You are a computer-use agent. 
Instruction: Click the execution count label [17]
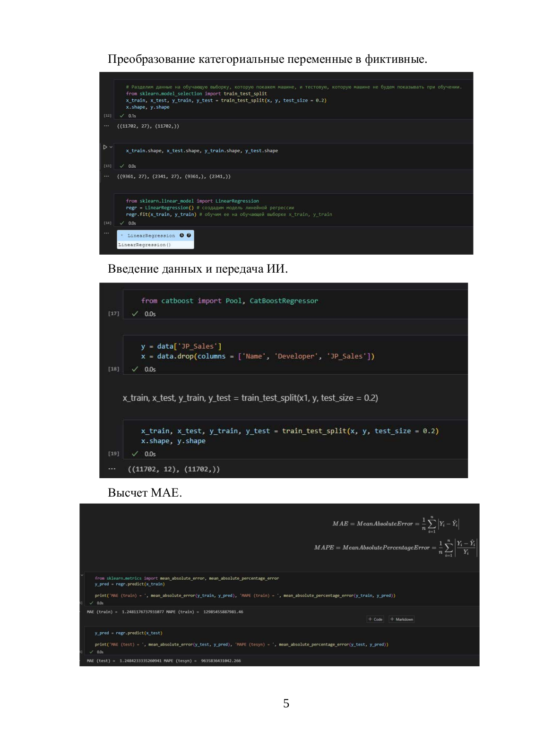coord(113,313)
